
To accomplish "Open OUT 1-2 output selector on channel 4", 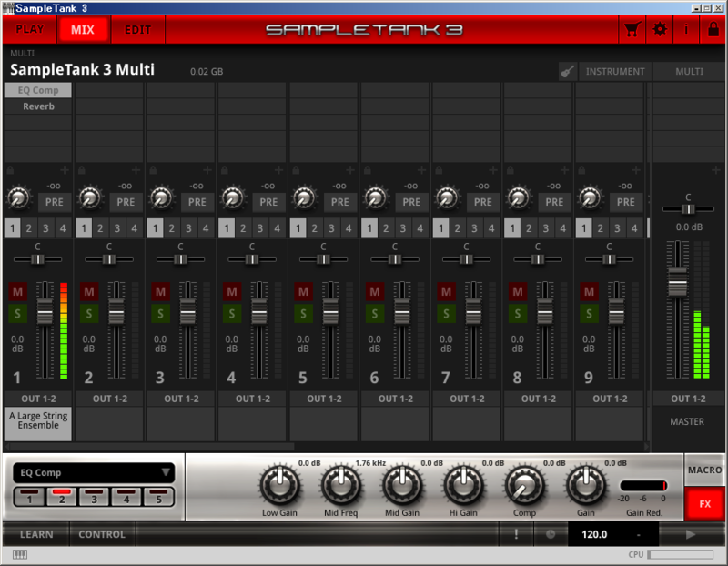I will point(253,399).
